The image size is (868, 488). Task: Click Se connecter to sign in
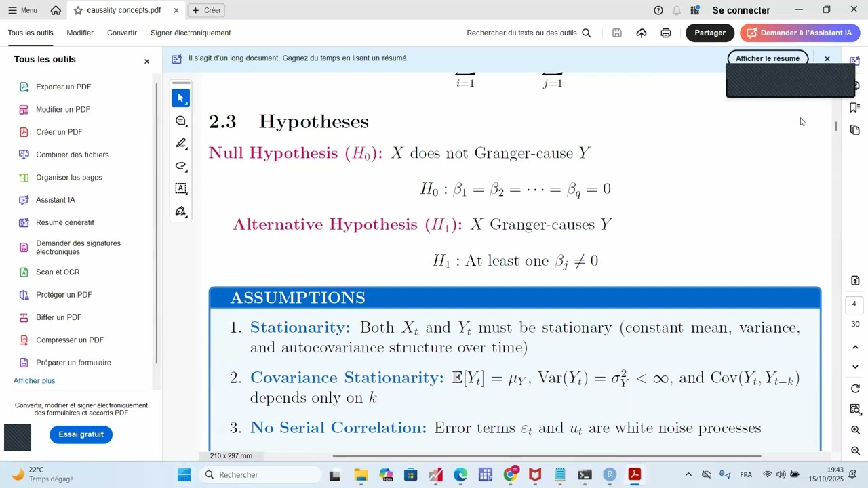click(741, 10)
